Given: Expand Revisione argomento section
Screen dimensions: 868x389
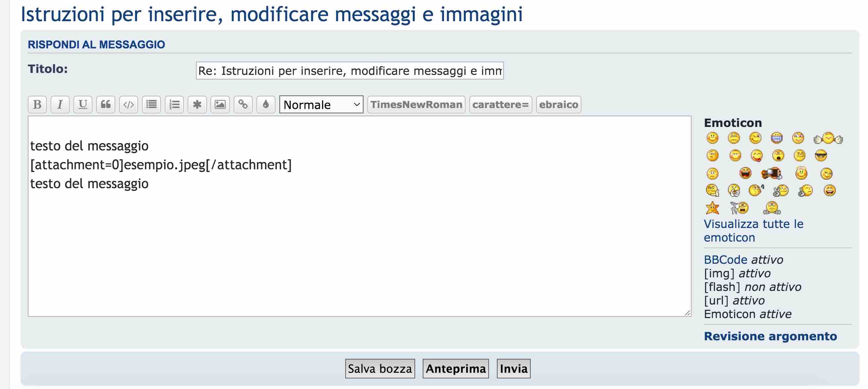Looking at the screenshot, I should [x=770, y=336].
